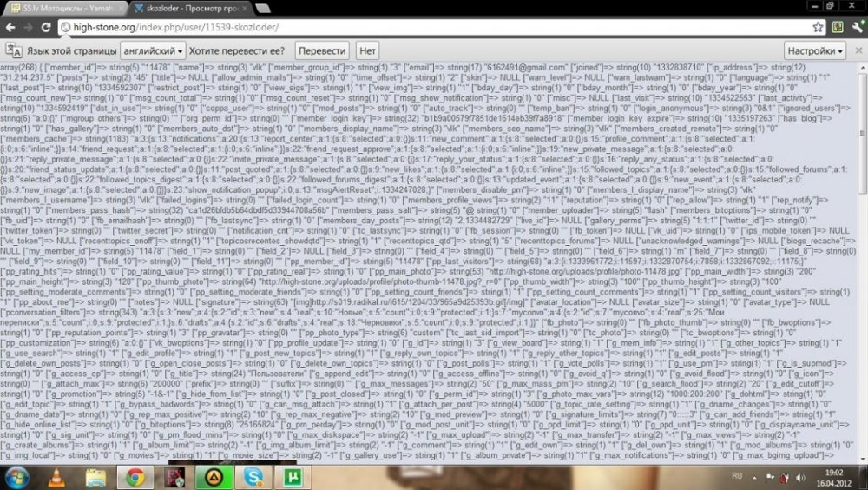Open a new browser tab

tap(264, 9)
